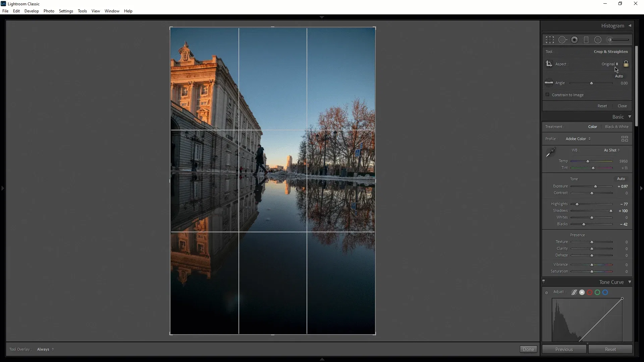Screen dimensions: 644x362
Task: Enable Color treatment radio button
Action: (x=593, y=127)
